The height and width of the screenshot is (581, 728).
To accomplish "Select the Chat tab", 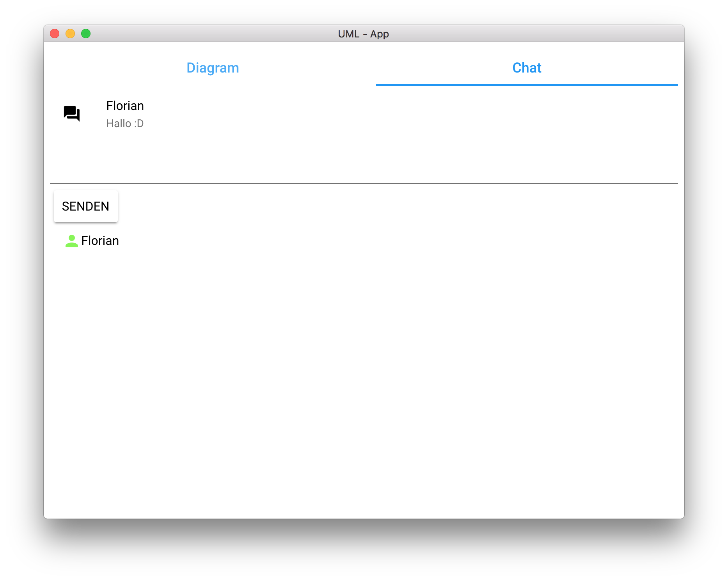I will 527,68.
